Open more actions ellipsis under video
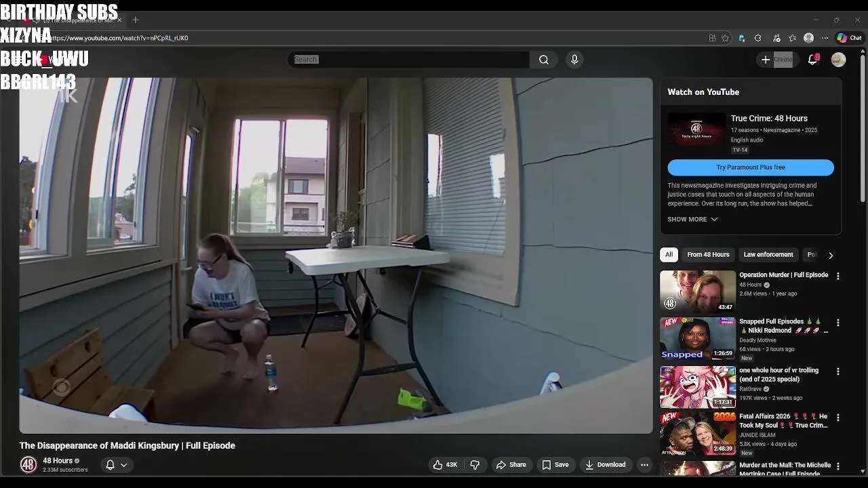The height and width of the screenshot is (488, 868). coord(644,465)
